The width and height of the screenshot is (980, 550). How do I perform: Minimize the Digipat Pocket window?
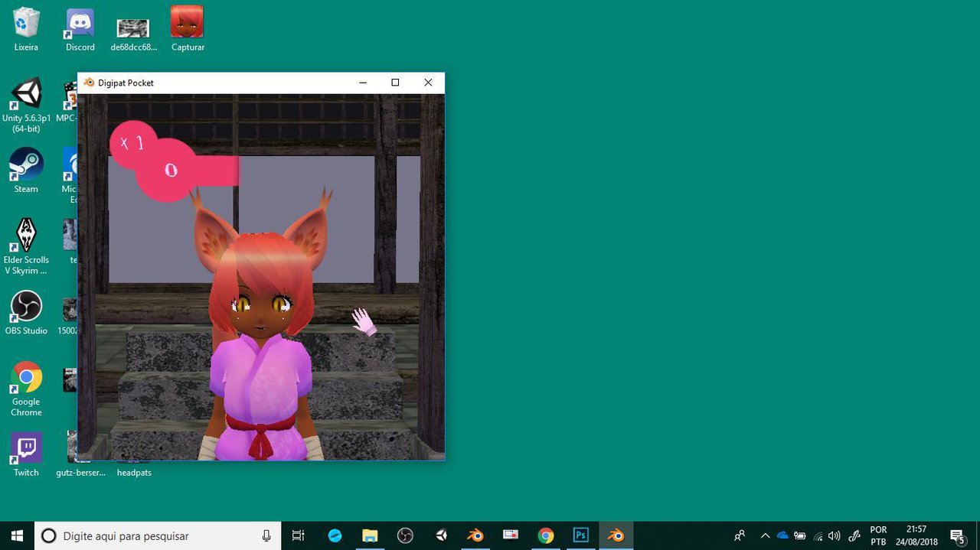[x=363, y=83]
